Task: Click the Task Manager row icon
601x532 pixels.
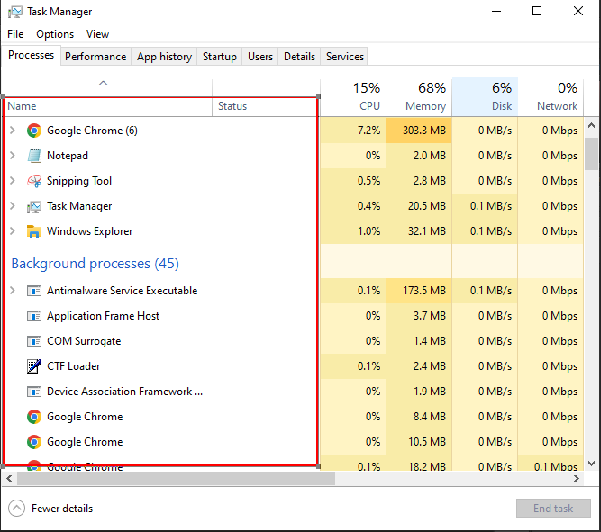Action: (34, 207)
